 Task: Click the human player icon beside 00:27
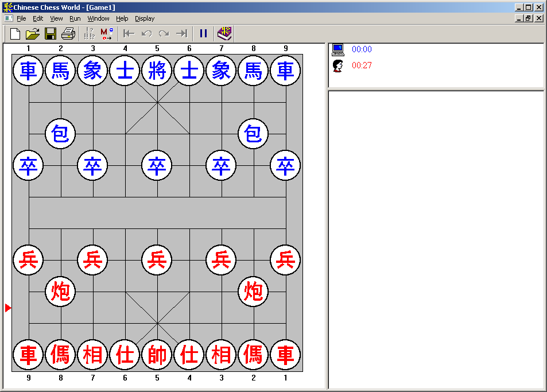pyautogui.click(x=337, y=65)
